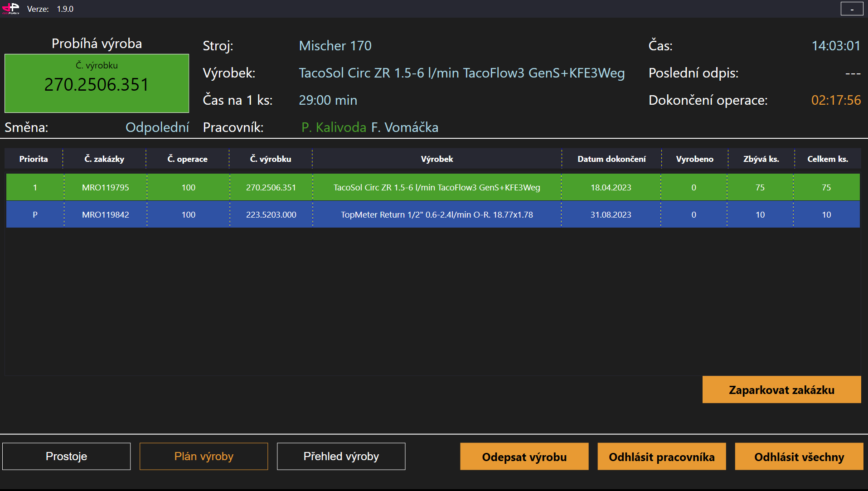868x491 pixels.
Task: Click worker name P. Kalivoda
Action: [334, 127]
